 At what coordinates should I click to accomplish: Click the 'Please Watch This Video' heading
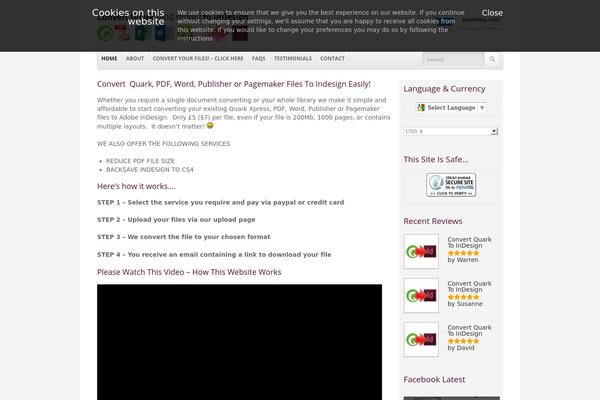(x=189, y=272)
